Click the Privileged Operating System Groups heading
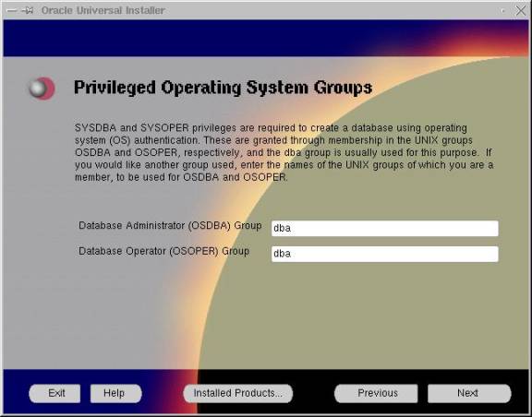Viewport: 532px width, 417px height. [223, 88]
